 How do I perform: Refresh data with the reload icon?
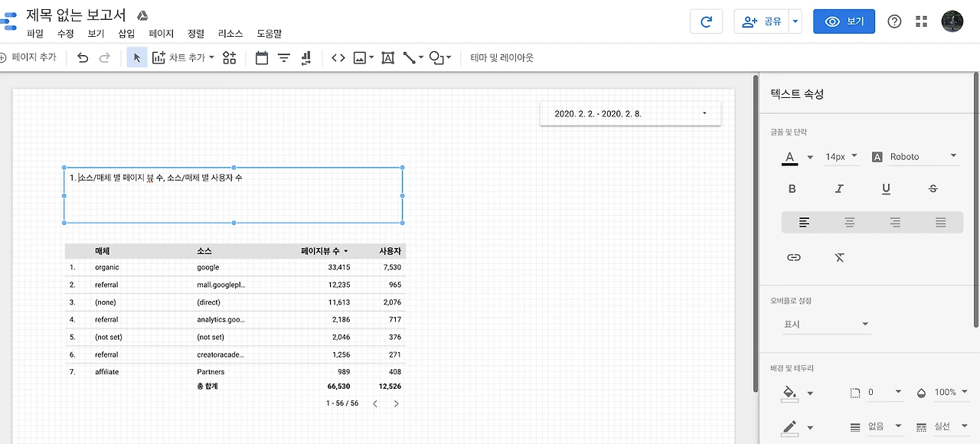(706, 21)
